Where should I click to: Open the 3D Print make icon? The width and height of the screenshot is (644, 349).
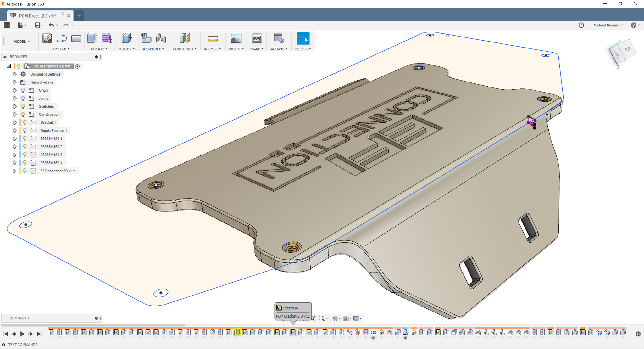point(257,38)
